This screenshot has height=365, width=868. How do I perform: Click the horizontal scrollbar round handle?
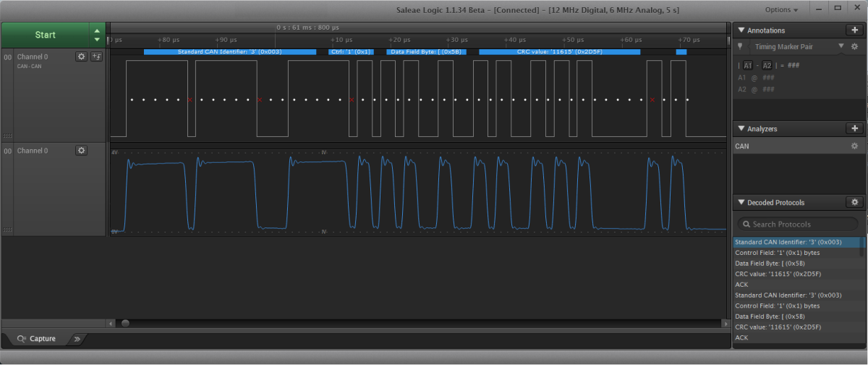(x=125, y=323)
